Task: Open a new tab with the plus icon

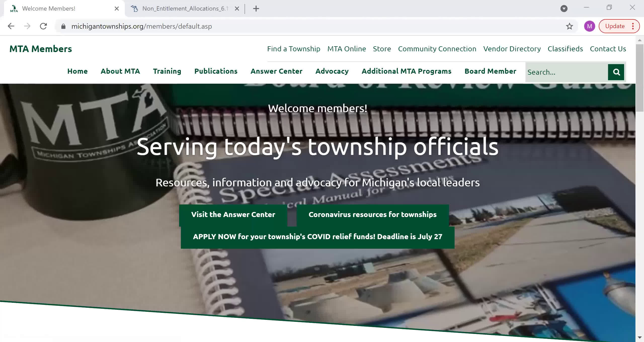Action: click(256, 9)
